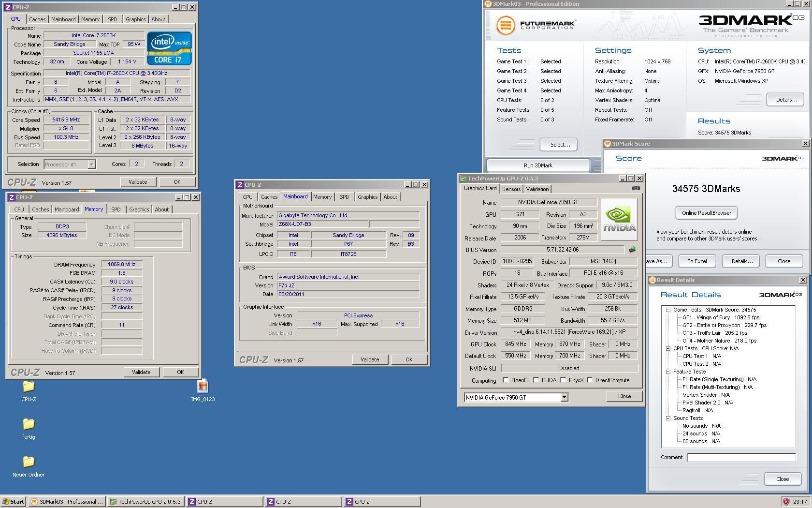Open the fertig desktop folder

point(29,429)
